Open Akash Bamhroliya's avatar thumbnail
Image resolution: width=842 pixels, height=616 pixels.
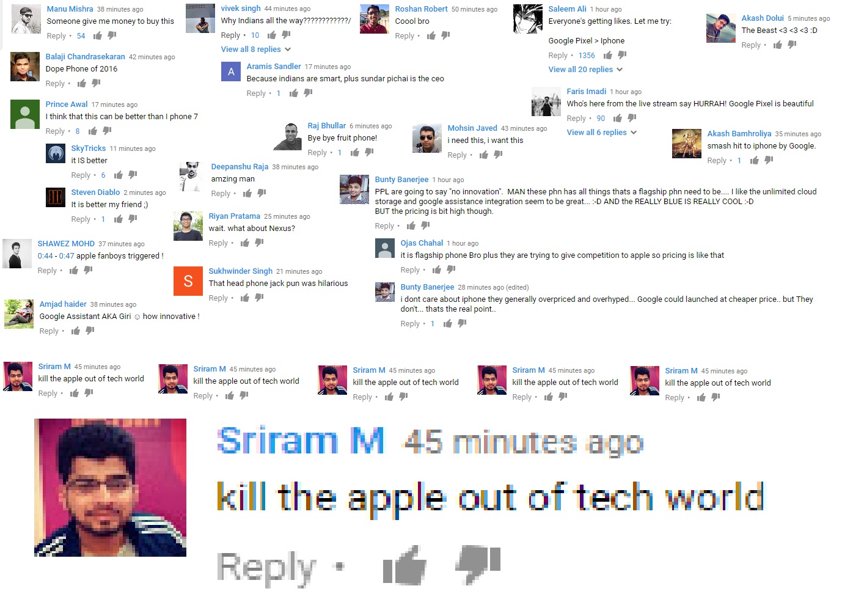click(687, 144)
